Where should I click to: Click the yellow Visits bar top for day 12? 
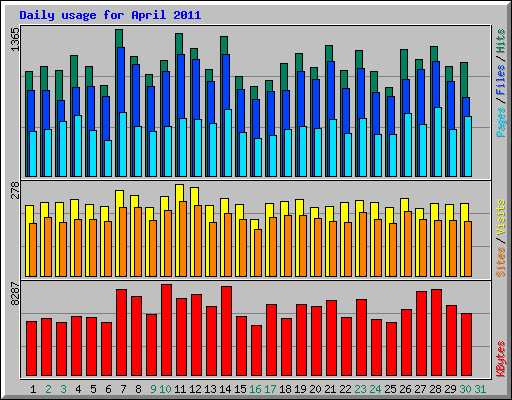[194, 195]
